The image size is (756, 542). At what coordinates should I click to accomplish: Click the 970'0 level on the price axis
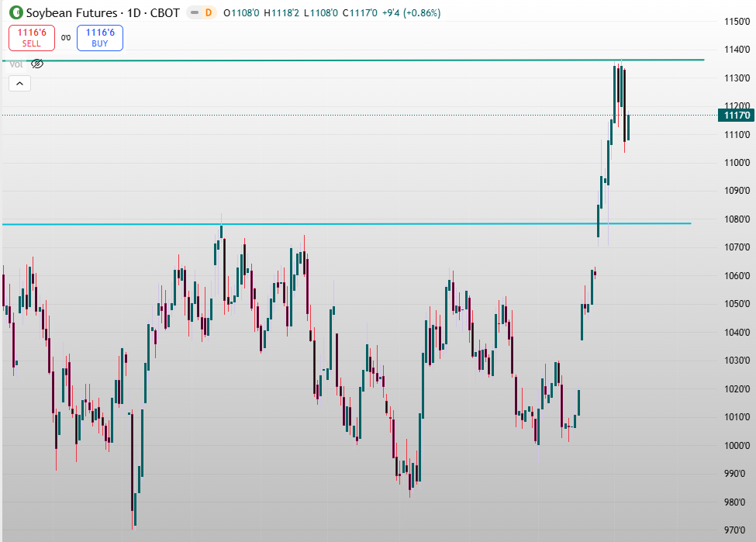(736, 530)
